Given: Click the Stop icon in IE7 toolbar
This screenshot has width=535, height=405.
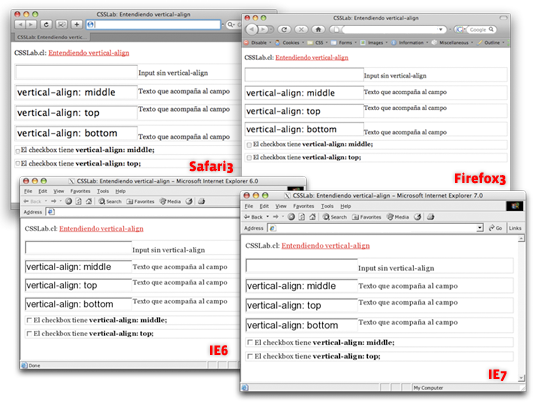Looking at the screenshot, I should click(291, 217).
